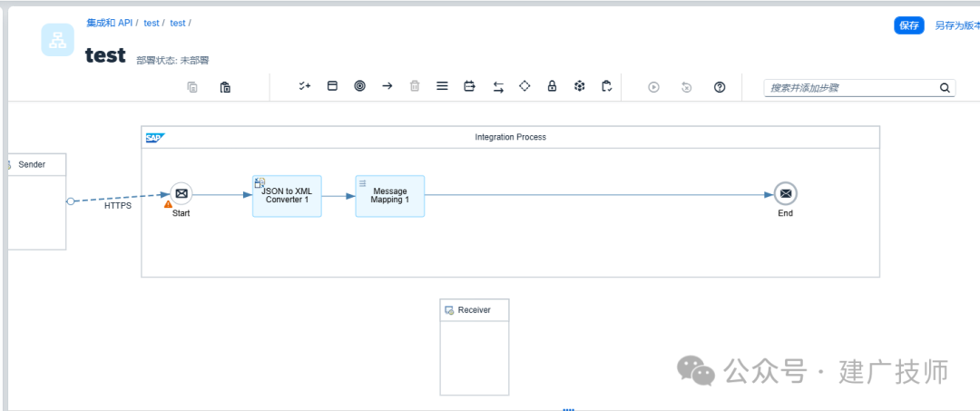The width and height of the screenshot is (980, 411).
Task: Click the paste clipboard icon
Action: (226, 87)
